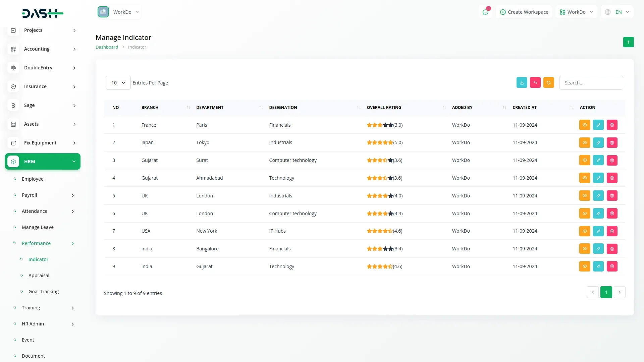Click the pink reset arrow icon
This screenshot has height=362, width=644.
(x=535, y=83)
